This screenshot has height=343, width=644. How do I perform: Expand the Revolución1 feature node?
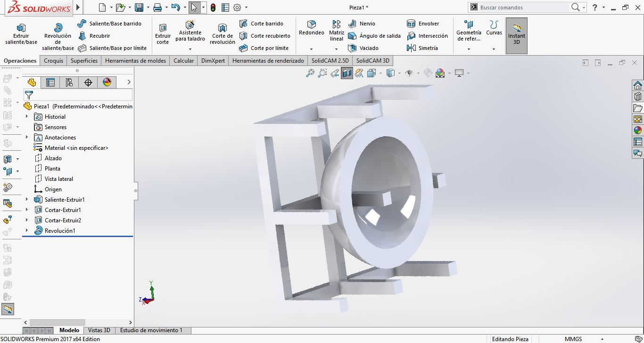point(27,230)
